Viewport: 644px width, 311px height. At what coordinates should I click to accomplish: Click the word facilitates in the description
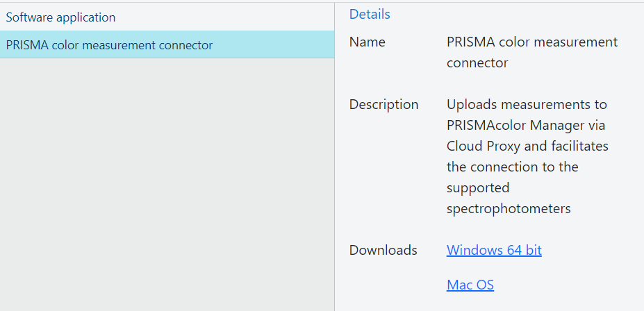click(579, 146)
